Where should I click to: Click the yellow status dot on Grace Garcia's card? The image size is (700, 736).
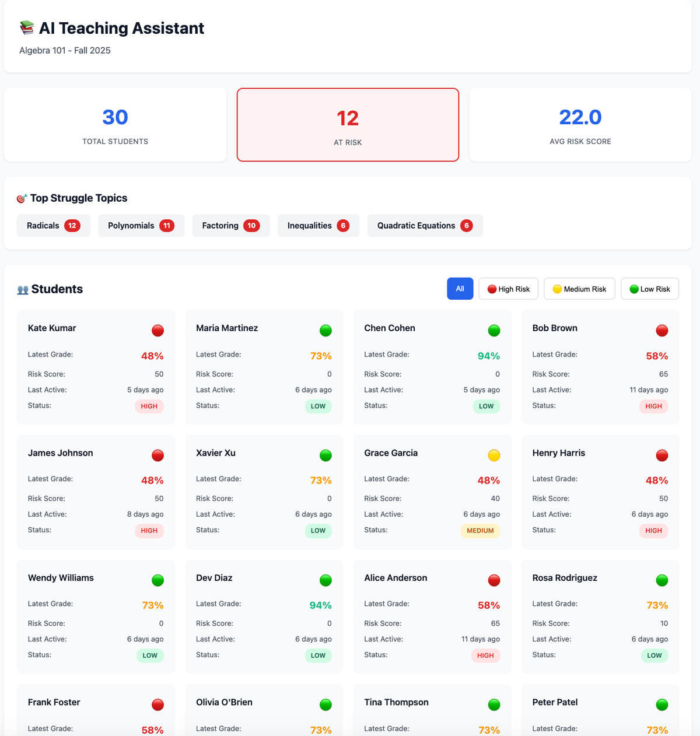494,455
